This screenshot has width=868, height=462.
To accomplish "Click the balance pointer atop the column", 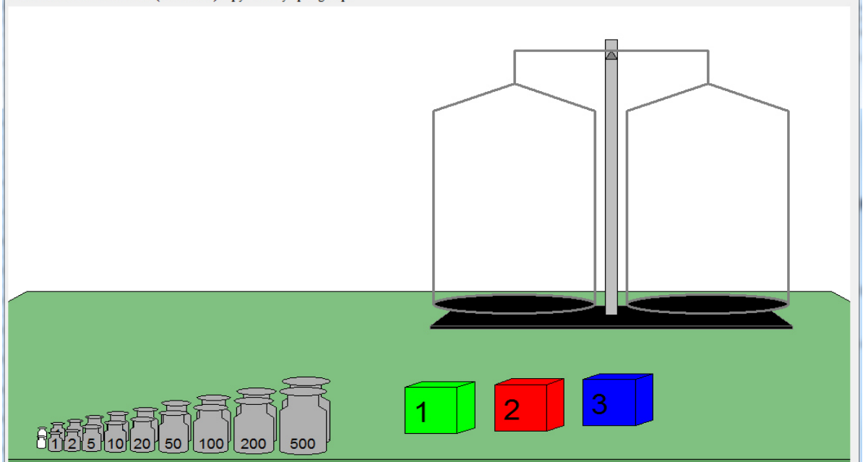I will point(611,54).
